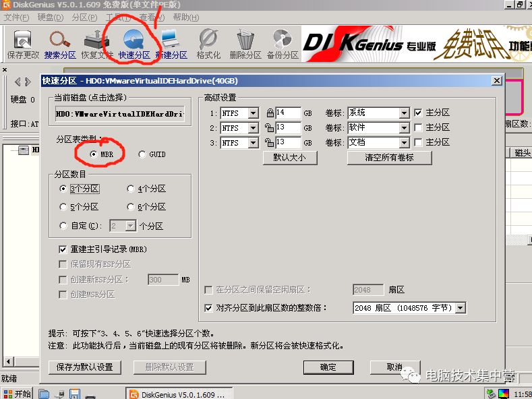532x399 pixels.
Task: Toggle 主分区 checkbox for partition 1
Action: click(x=418, y=113)
